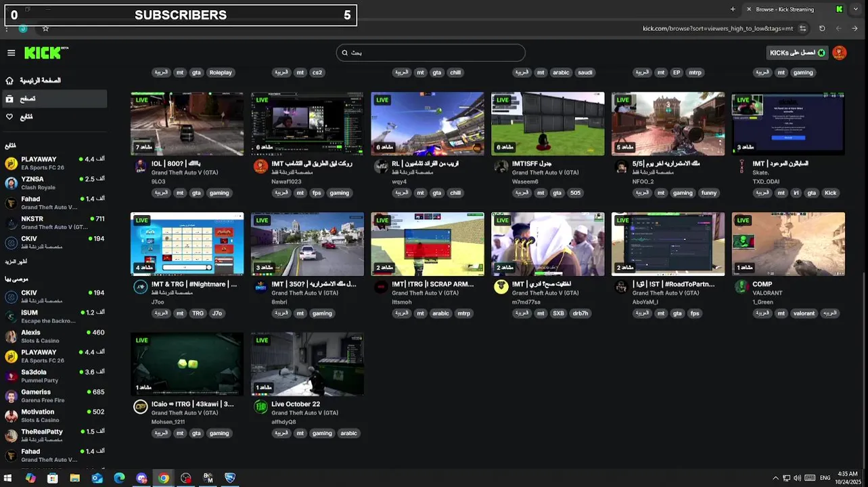Select the Browse sidebar item

[54, 99]
